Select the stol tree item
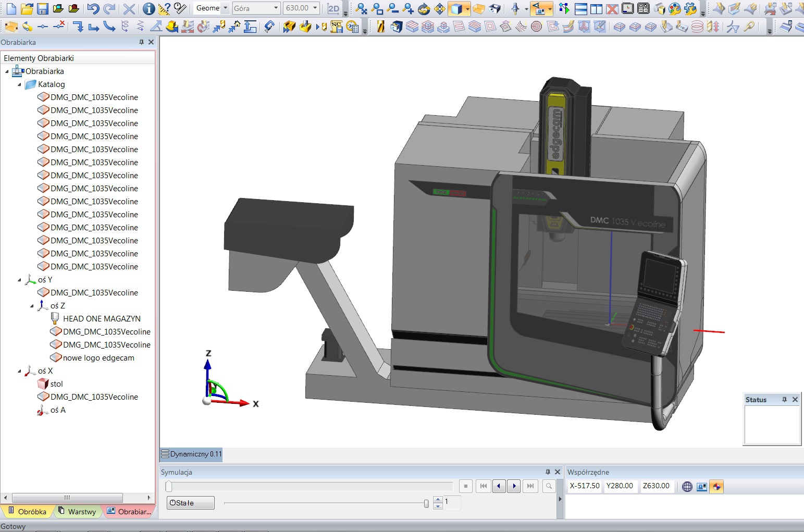Viewport: 804px width, 532px height. tap(56, 384)
